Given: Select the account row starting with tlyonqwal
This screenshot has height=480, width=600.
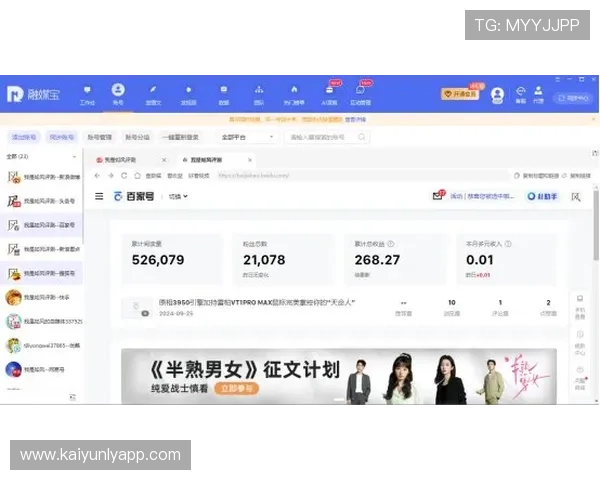Looking at the screenshot, I should tap(41, 346).
